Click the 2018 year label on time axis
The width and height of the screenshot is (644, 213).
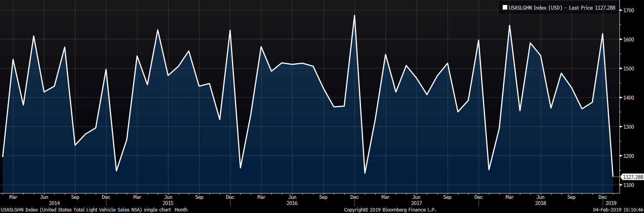point(540,203)
